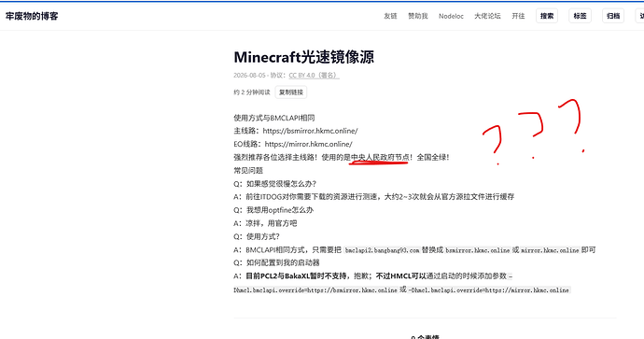Viewport: 644px width, 339px height.
Task: Click the code -Dhmcl.bmclapi.override=https://mirror.hkmc.online
Action: coord(489,290)
